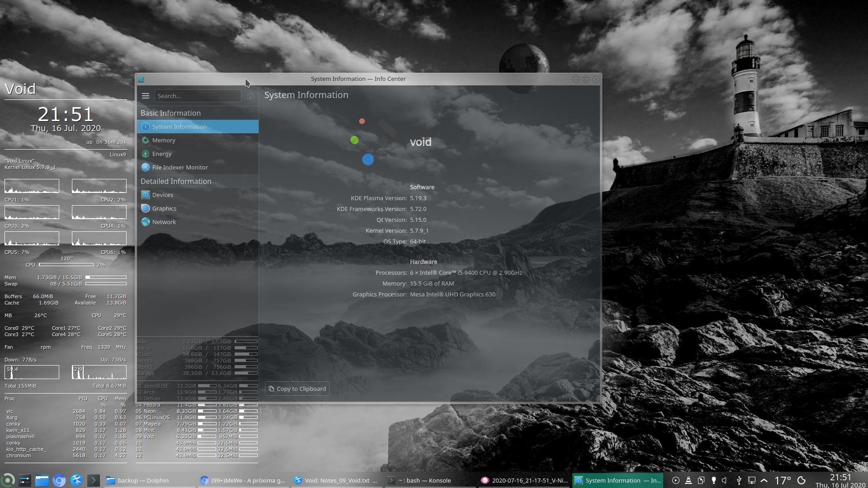Open the VLC cone tray icon

[688, 480]
